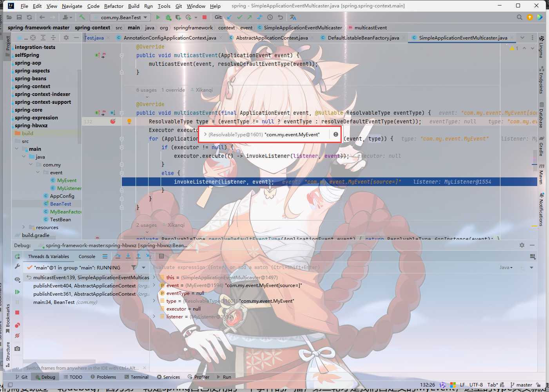Open the thread selector dropdown arrow
549x392 pixels.
pos(144,267)
